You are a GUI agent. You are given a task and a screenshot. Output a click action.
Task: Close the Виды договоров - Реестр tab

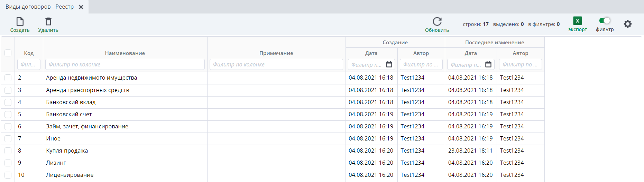coord(81,7)
